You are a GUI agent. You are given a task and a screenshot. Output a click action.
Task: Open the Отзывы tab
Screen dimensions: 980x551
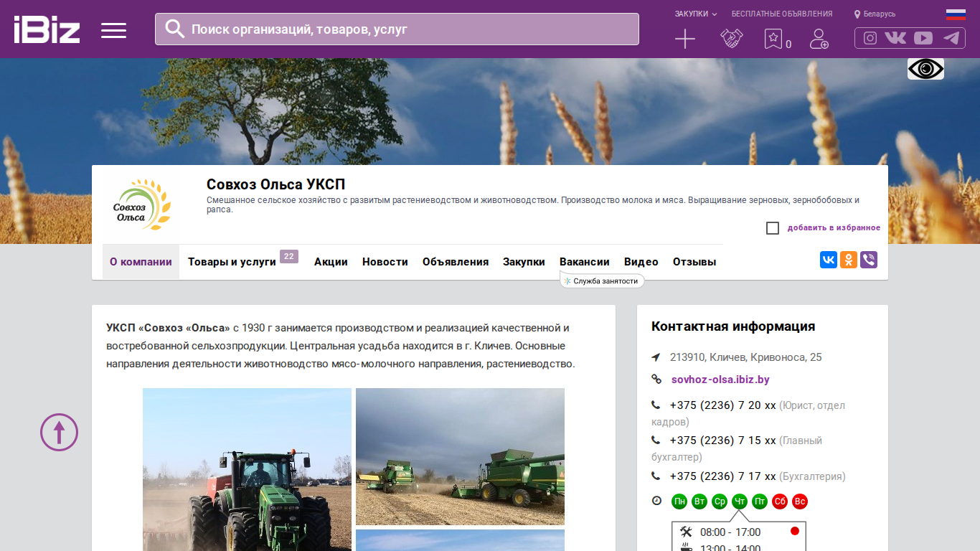(694, 262)
